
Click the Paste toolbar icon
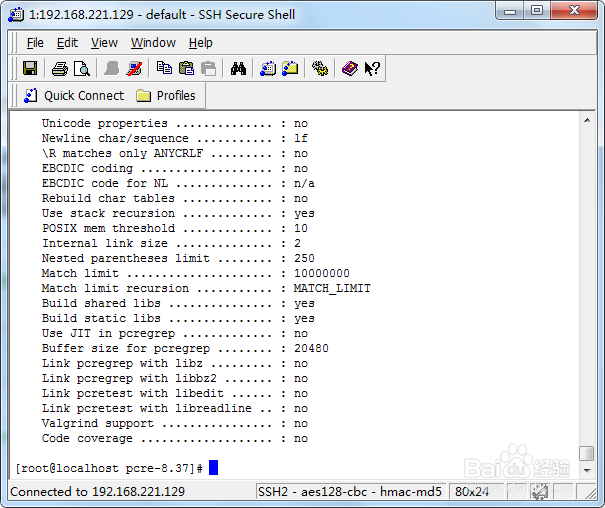187,69
